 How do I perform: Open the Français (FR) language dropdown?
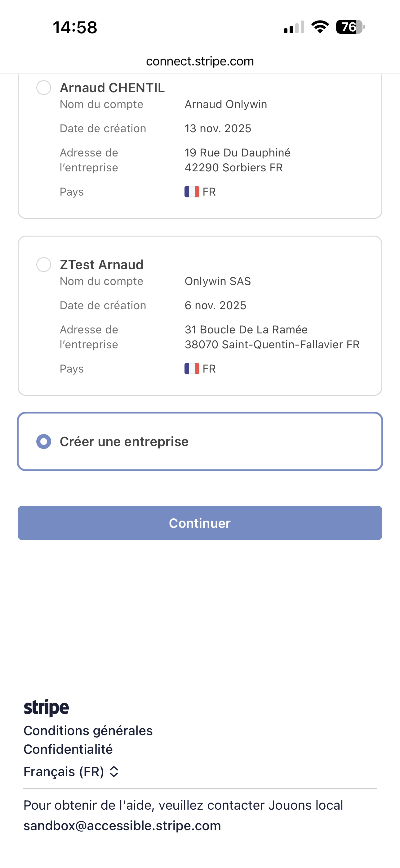click(64, 772)
